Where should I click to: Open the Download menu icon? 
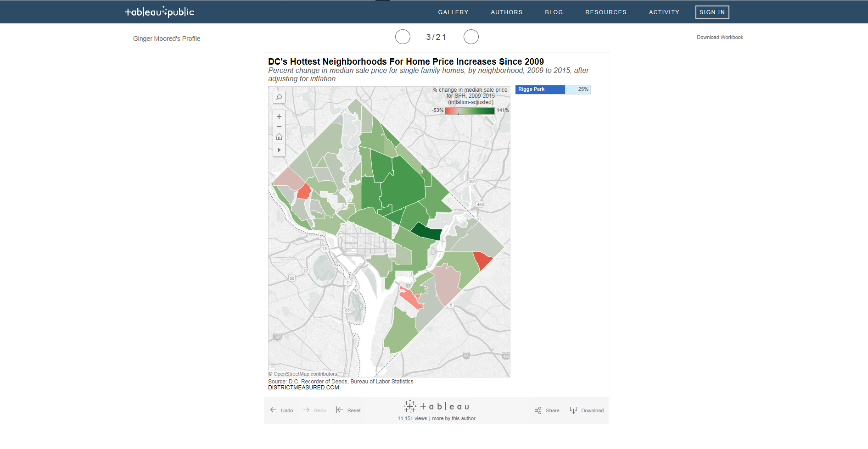573,410
